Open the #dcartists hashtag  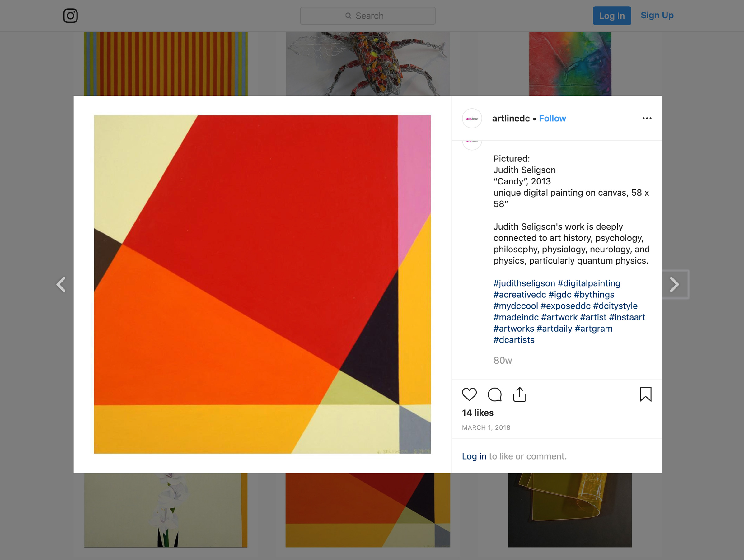pyautogui.click(x=514, y=340)
